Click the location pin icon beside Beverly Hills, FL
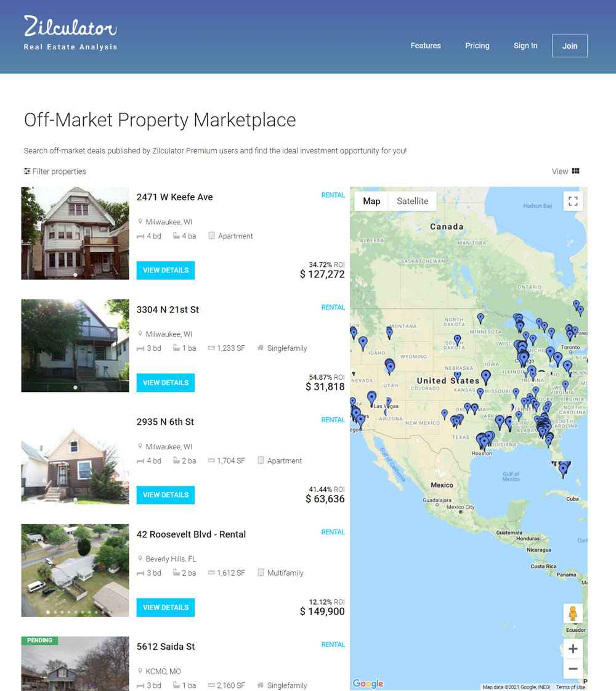This screenshot has width=616, height=691. pos(141,558)
